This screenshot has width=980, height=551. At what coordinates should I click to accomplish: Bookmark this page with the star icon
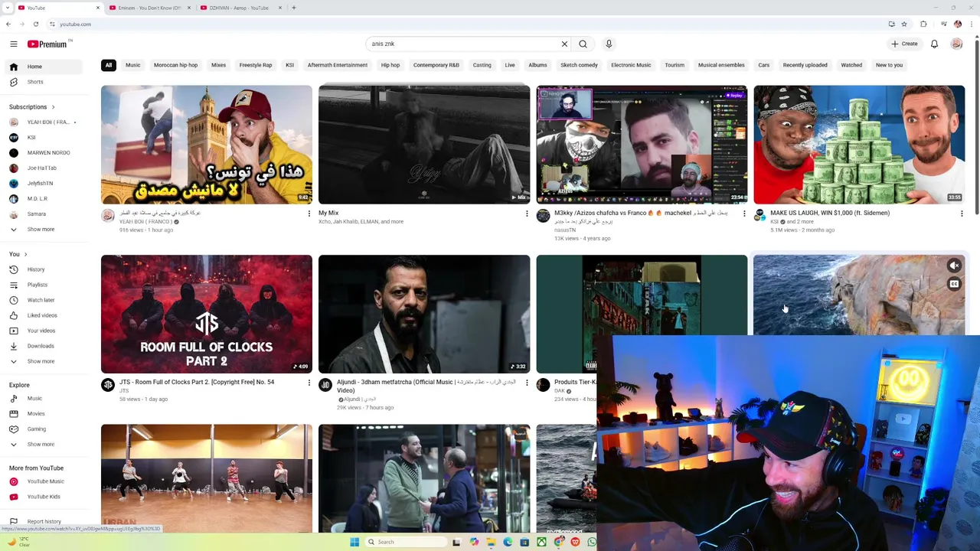click(903, 24)
